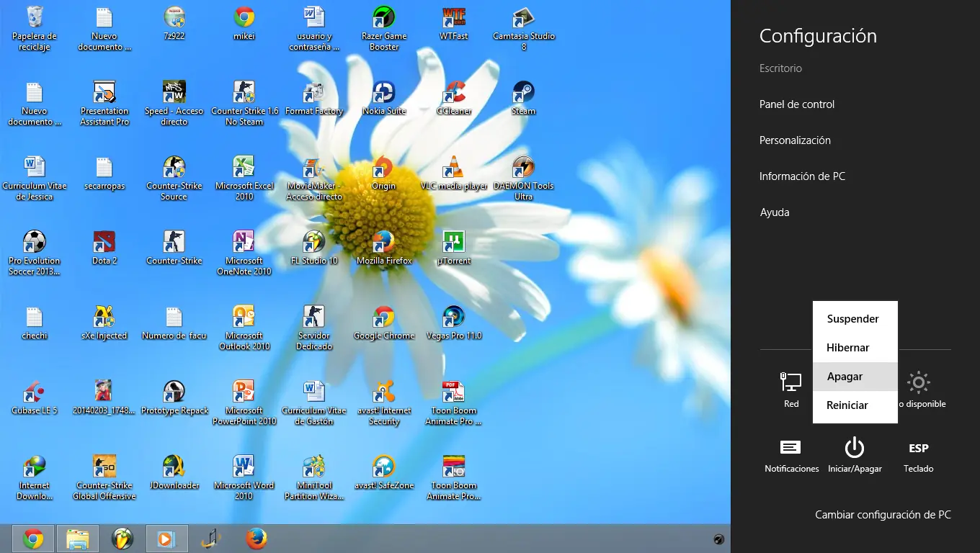Viewport: 980px width, 553px height.
Task: Open µTorrent from the desktop
Action: pos(453,245)
